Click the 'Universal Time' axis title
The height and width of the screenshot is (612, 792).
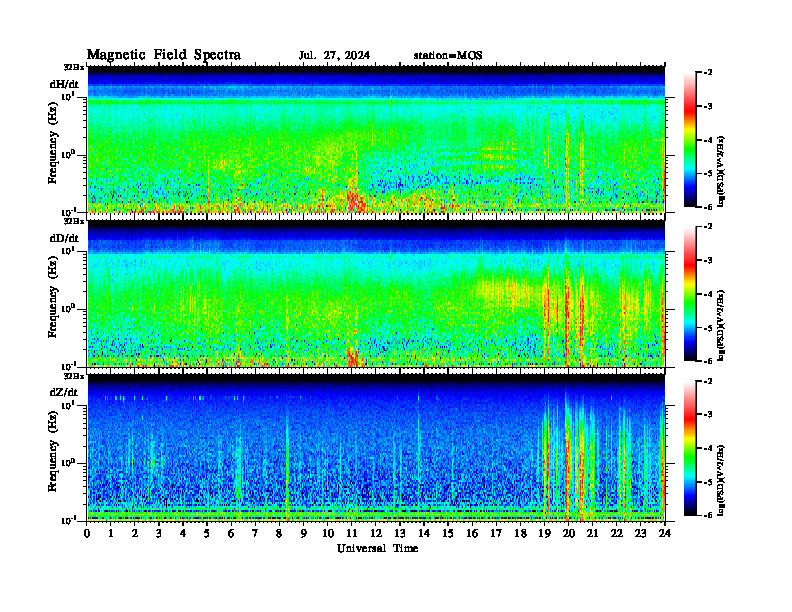(377, 548)
